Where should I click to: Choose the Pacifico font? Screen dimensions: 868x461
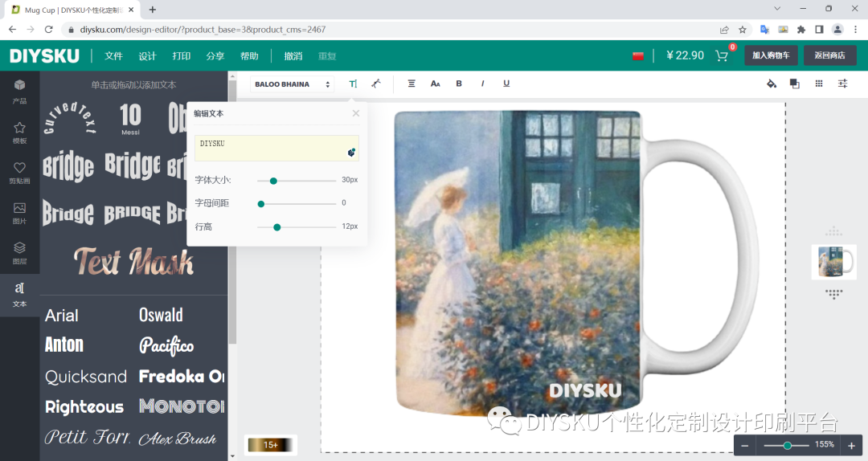166,346
